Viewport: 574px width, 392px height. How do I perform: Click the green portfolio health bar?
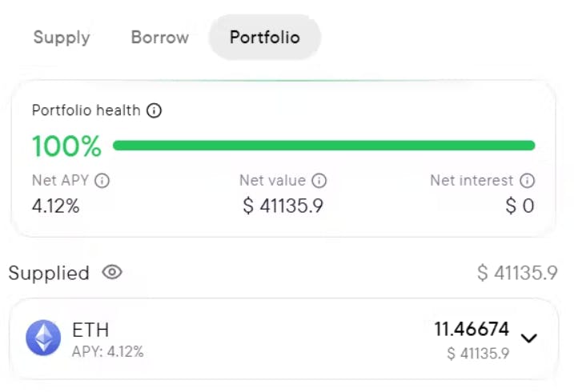[323, 146]
